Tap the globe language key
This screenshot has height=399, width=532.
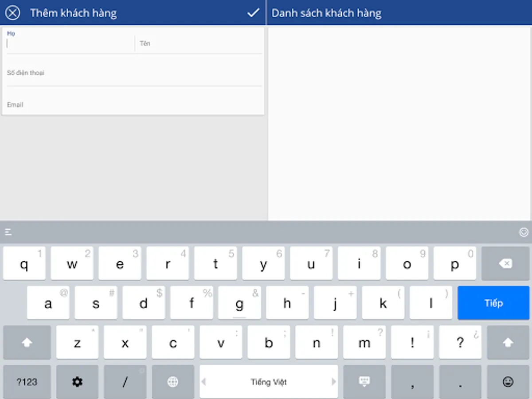tap(173, 382)
